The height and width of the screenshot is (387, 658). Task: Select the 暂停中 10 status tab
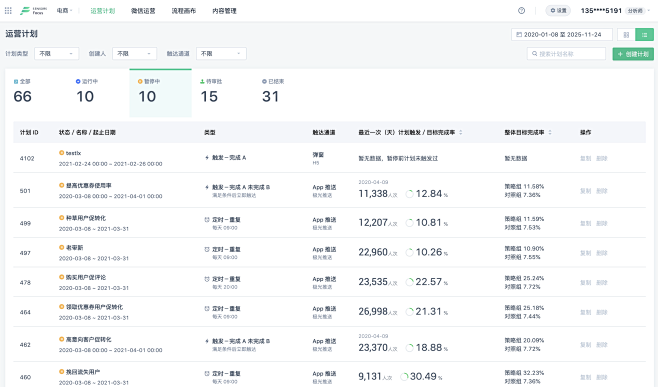tap(160, 93)
